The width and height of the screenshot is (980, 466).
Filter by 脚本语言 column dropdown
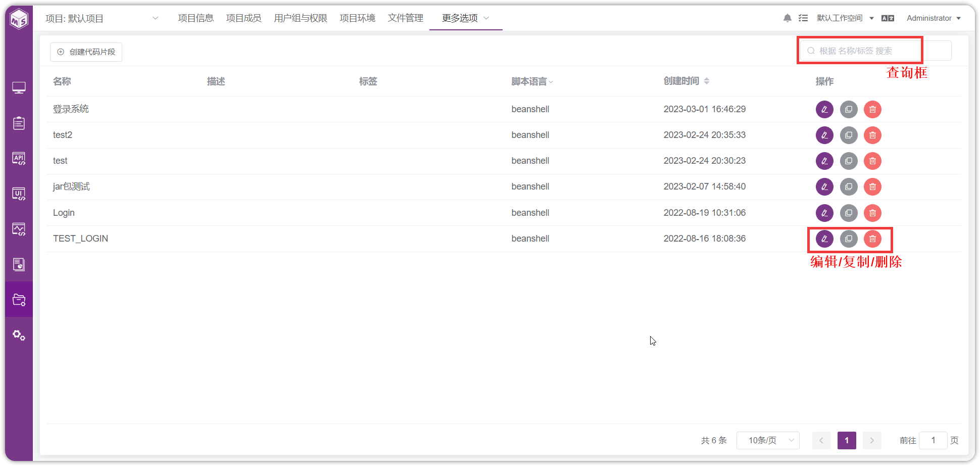532,81
